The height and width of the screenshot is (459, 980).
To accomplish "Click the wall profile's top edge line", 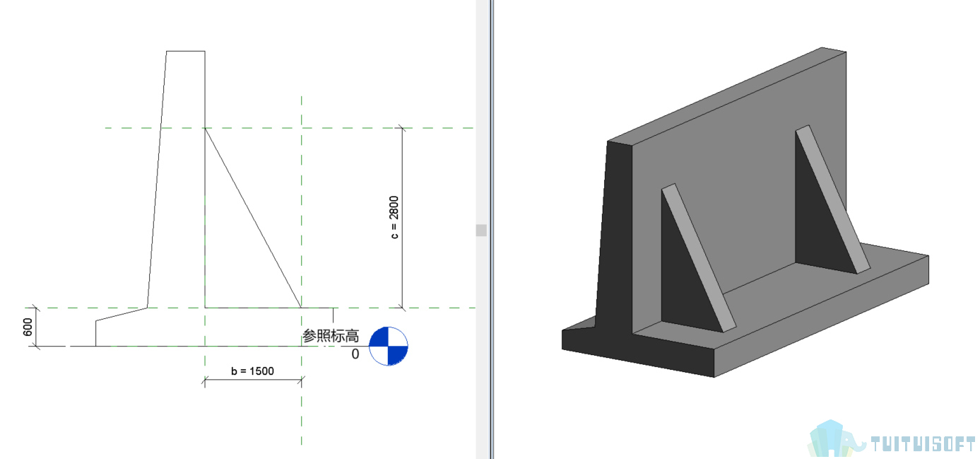I will click(x=186, y=51).
